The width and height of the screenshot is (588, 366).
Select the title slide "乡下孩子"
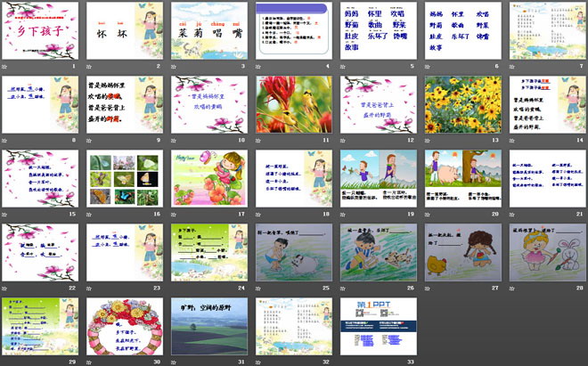point(40,30)
